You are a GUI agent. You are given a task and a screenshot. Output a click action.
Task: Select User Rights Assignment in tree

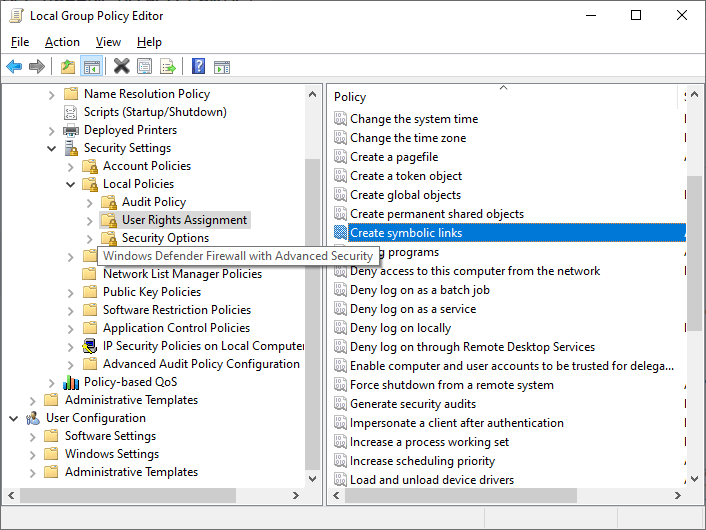184,220
